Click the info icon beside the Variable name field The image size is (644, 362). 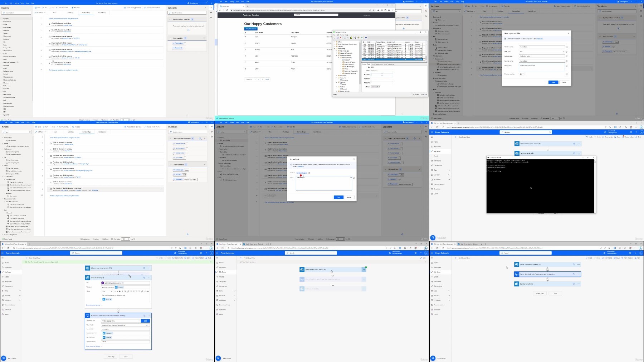pyautogui.click(x=567, y=47)
